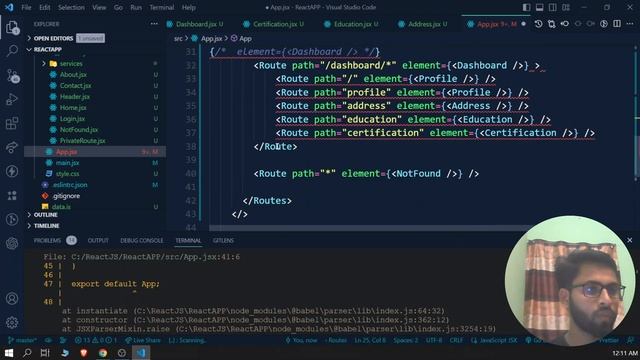Open the Run and Debug view
This screenshot has height=360, width=640.
tap(12, 99)
